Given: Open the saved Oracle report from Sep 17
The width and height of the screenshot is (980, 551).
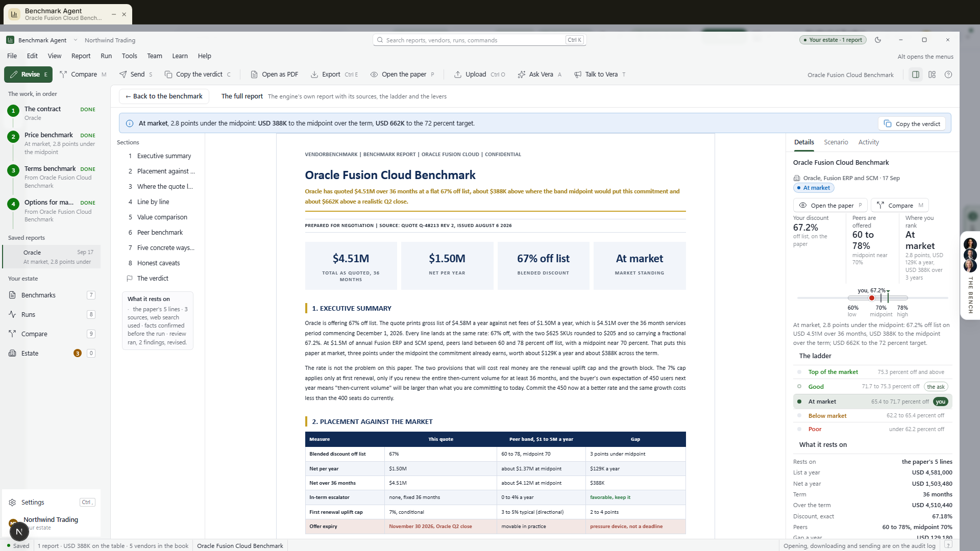Looking at the screenshot, I should pos(52,257).
